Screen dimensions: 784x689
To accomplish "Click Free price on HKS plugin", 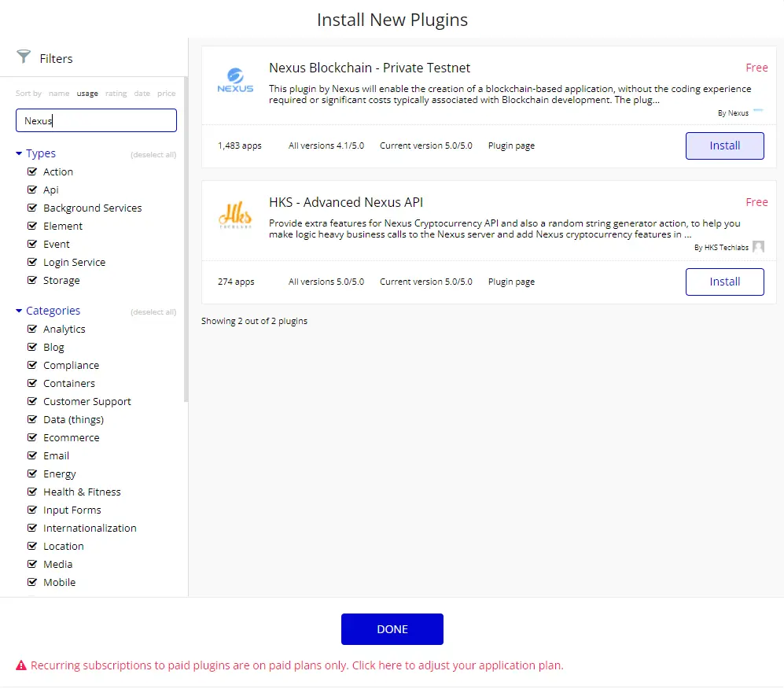I will click(x=756, y=202).
